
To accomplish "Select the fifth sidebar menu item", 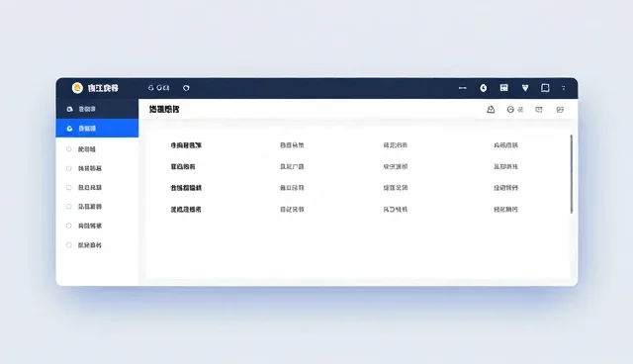I will 97,187.
